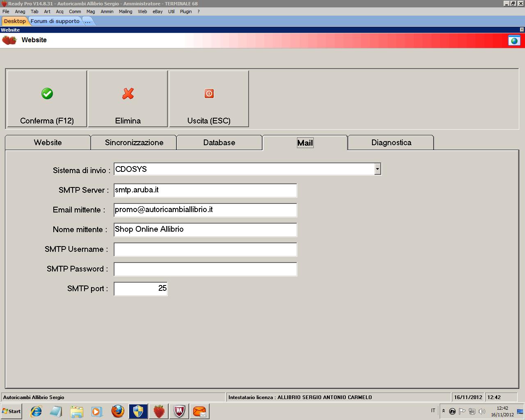Click the Email mittente input field
This screenshot has height=420, width=525.
pos(205,210)
